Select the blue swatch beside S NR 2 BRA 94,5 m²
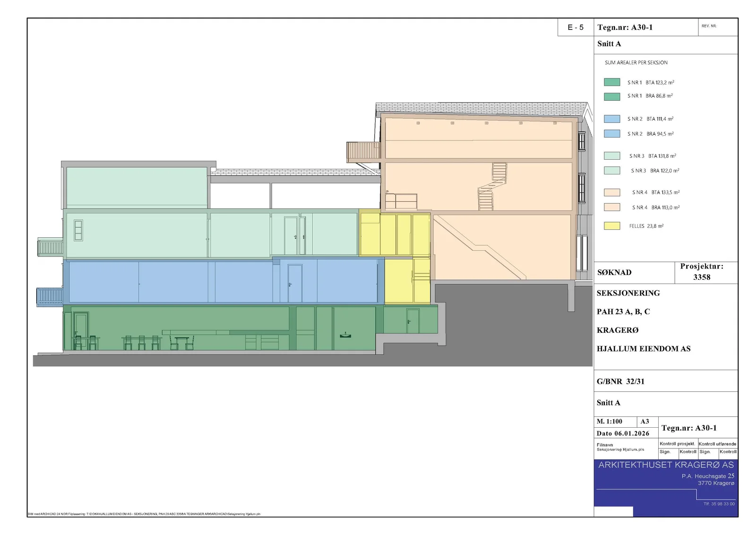756x535 pixels. 612,134
